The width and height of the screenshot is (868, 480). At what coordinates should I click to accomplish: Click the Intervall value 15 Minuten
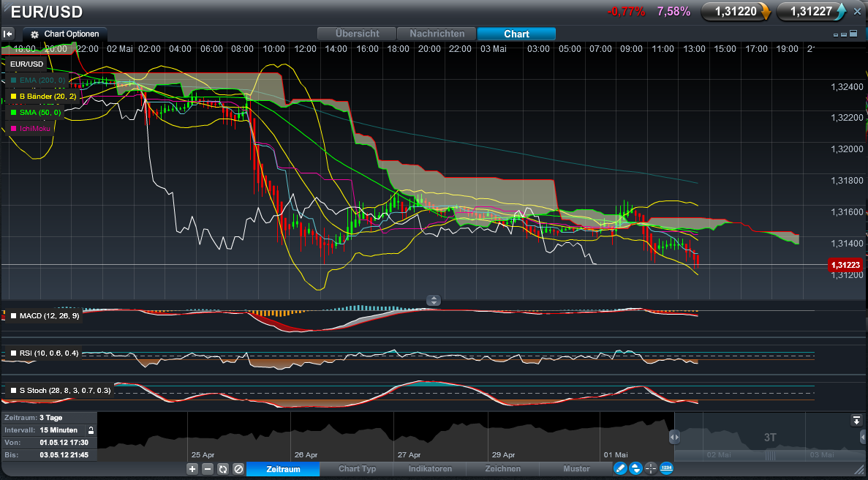pos(58,430)
